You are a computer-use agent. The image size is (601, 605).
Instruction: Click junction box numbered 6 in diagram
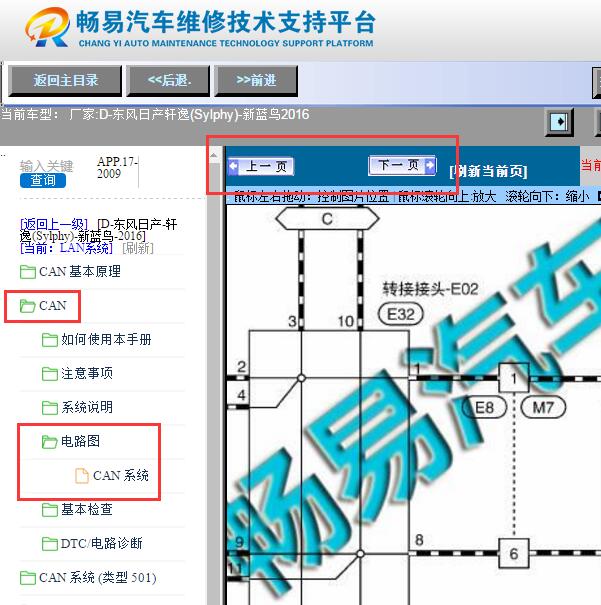[x=513, y=554]
